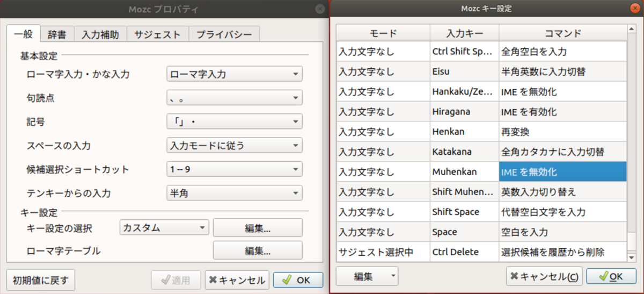Select the IME を有効化 command cell

[562, 112]
